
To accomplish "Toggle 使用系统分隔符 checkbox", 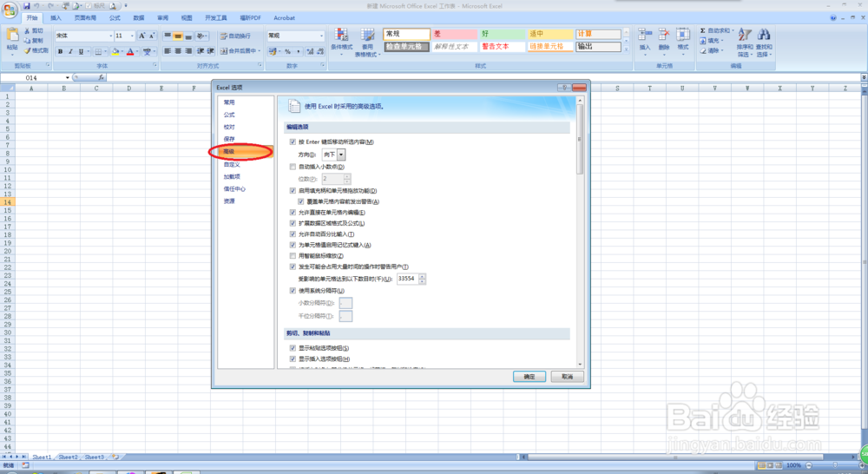I will point(293,290).
